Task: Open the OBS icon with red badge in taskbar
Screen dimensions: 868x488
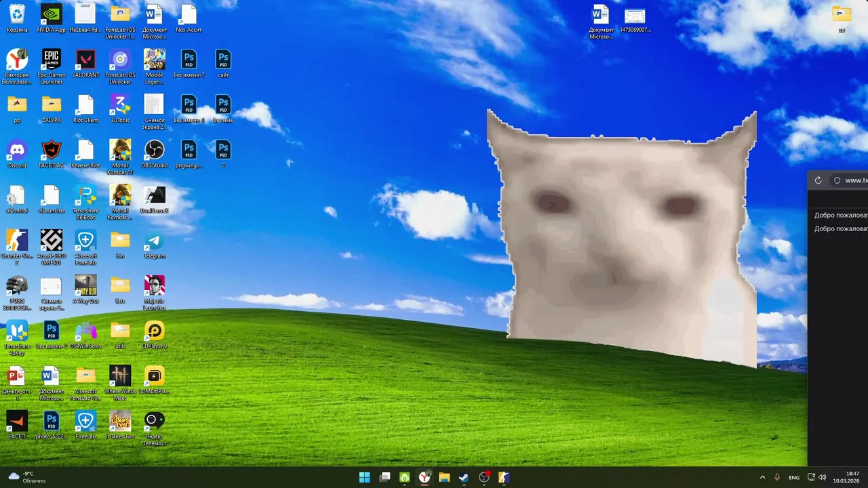Action: point(484,477)
